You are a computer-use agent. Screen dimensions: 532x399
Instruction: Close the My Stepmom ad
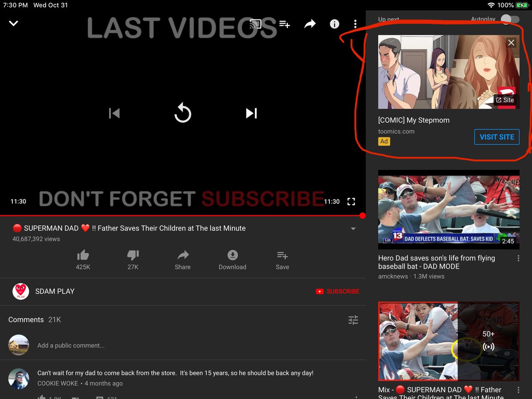511,43
